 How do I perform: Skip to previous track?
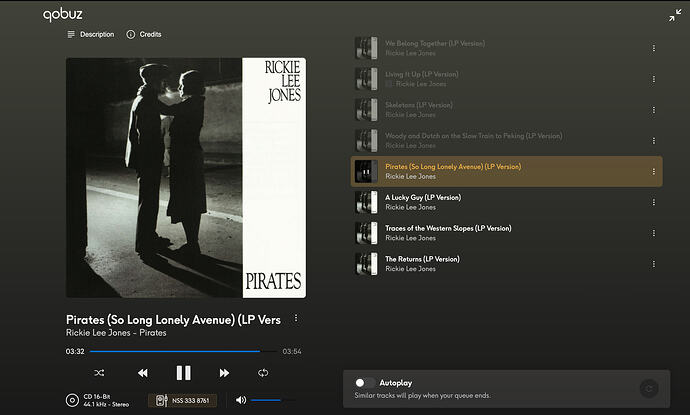(143, 373)
